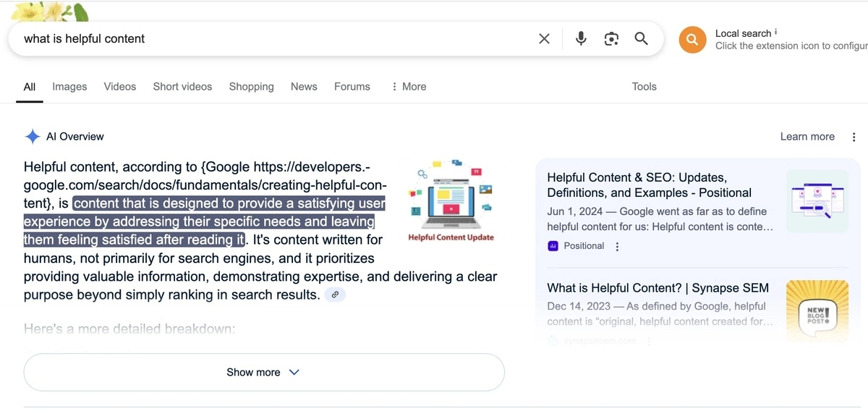Image resolution: width=868 pixels, height=414 pixels.
Task: Click the highlighted 'content that is designed' text
Action: pyautogui.click(x=205, y=221)
